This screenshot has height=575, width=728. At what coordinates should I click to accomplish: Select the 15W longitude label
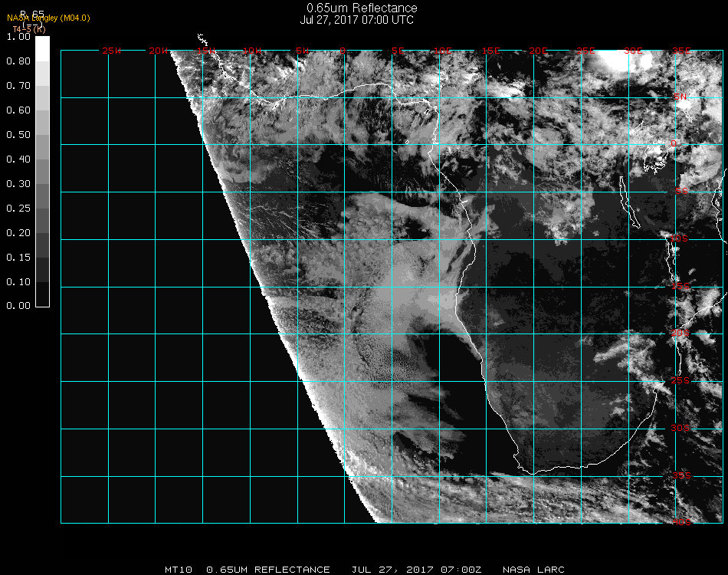point(206,51)
